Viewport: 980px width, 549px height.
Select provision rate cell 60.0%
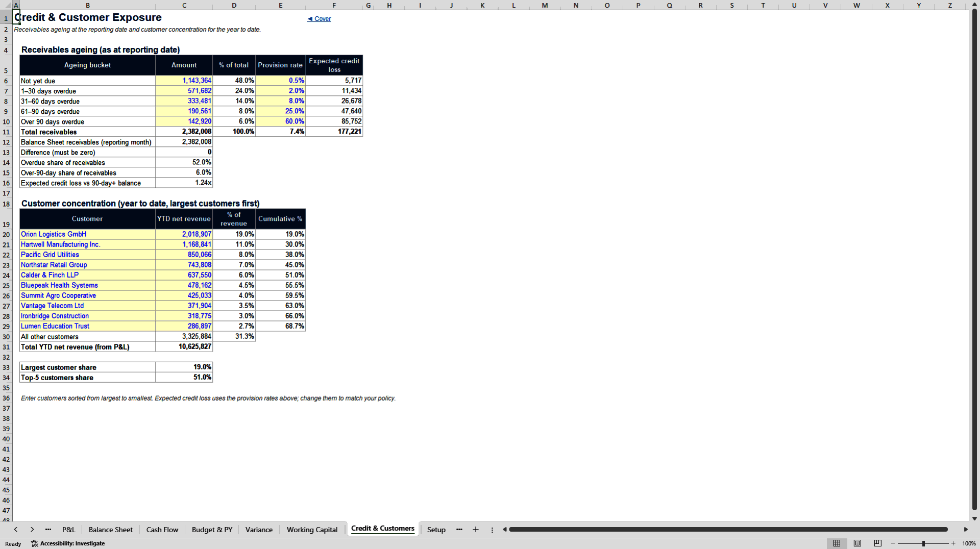[x=281, y=121]
